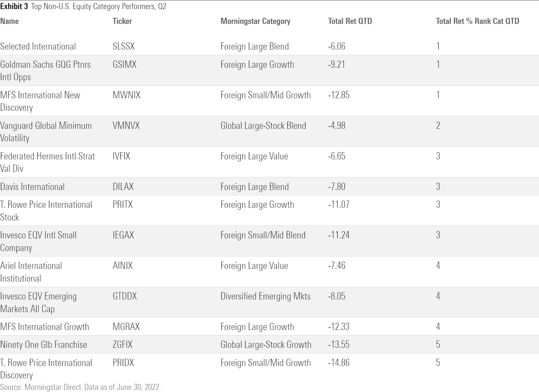The image size is (539, 392).
Task: Open the Ninety One Glb Franchise fund
Action: (44, 345)
